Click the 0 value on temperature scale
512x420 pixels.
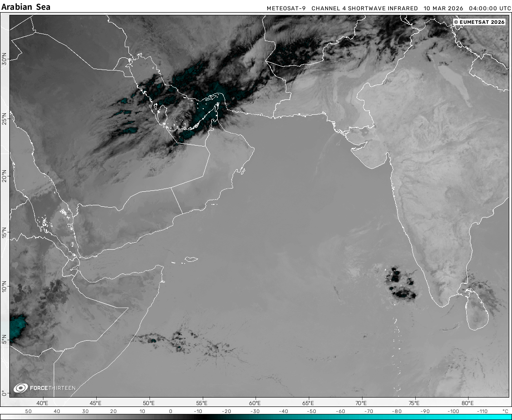pos(171,411)
